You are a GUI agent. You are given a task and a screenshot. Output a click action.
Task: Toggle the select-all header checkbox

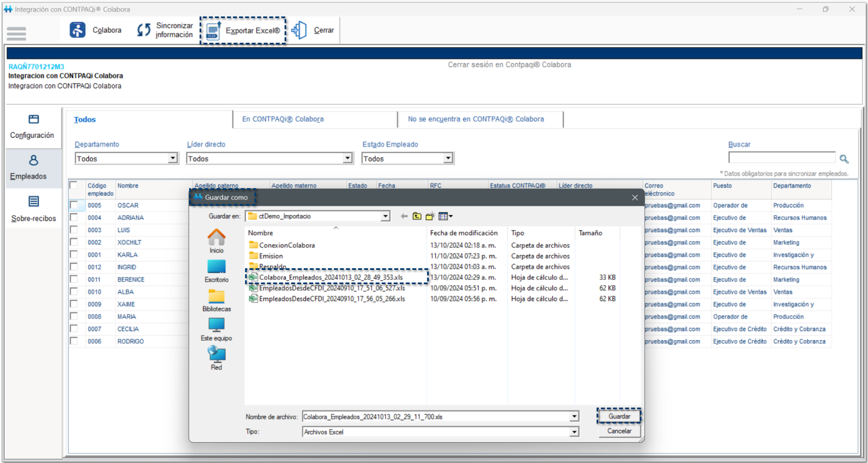point(73,185)
